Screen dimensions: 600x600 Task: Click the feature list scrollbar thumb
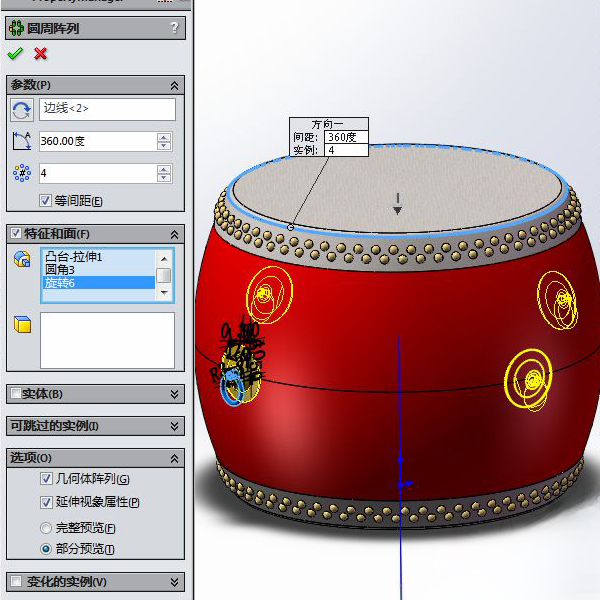pyautogui.click(x=164, y=275)
